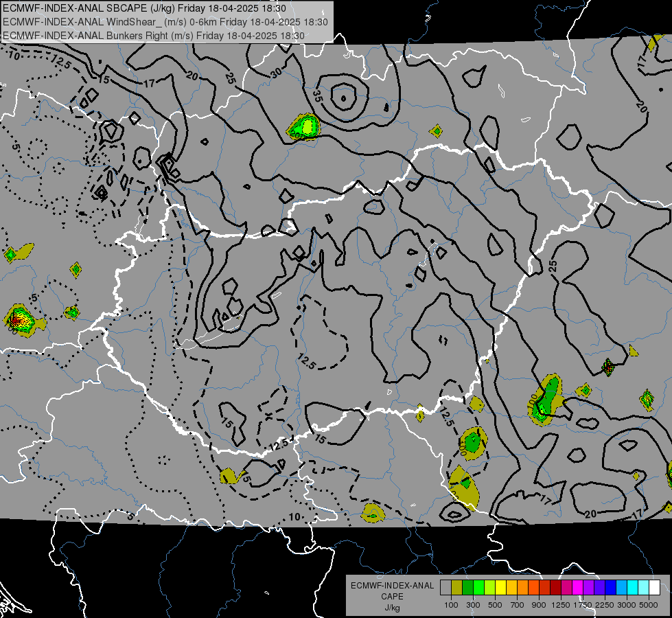Click the gray swatch in the CAPE legend
Image resolution: width=672 pixels, height=618 pixels.
tap(445, 587)
